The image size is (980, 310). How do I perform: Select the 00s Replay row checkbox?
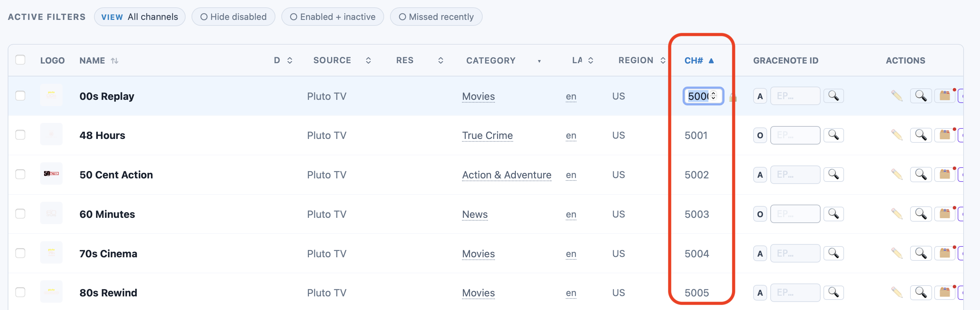[20, 96]
